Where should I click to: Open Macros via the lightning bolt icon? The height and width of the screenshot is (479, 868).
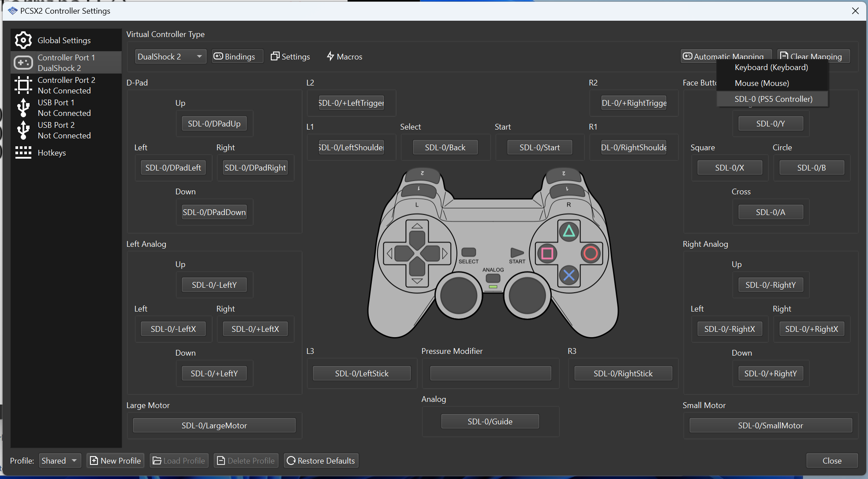point(331,56)
